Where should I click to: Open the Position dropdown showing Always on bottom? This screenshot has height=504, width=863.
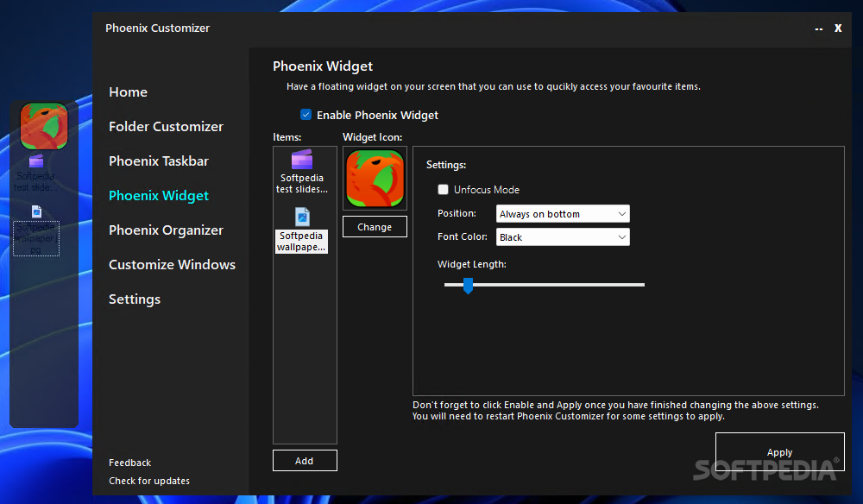click(x=563, y=213)
